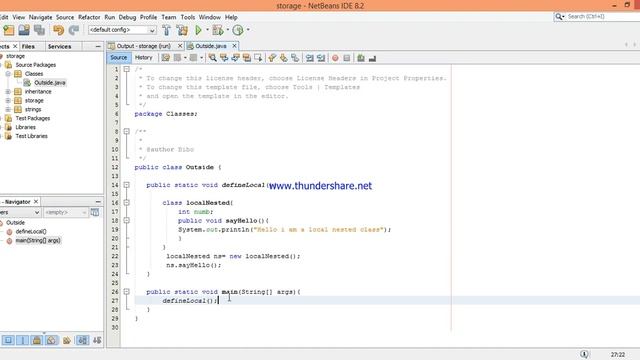Close the Outside.java tab
The image size is (640, 360).
pos(234,46)
